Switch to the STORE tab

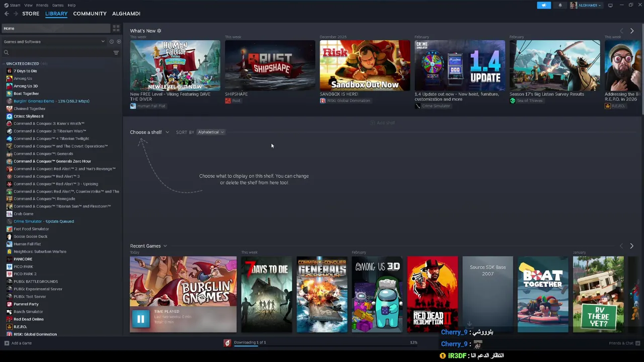31,14
